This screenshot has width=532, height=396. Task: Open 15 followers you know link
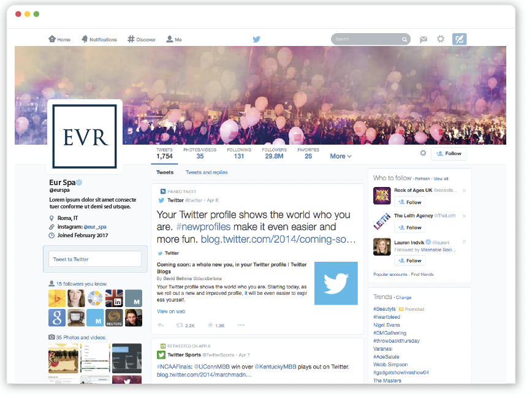coord(82,284)
